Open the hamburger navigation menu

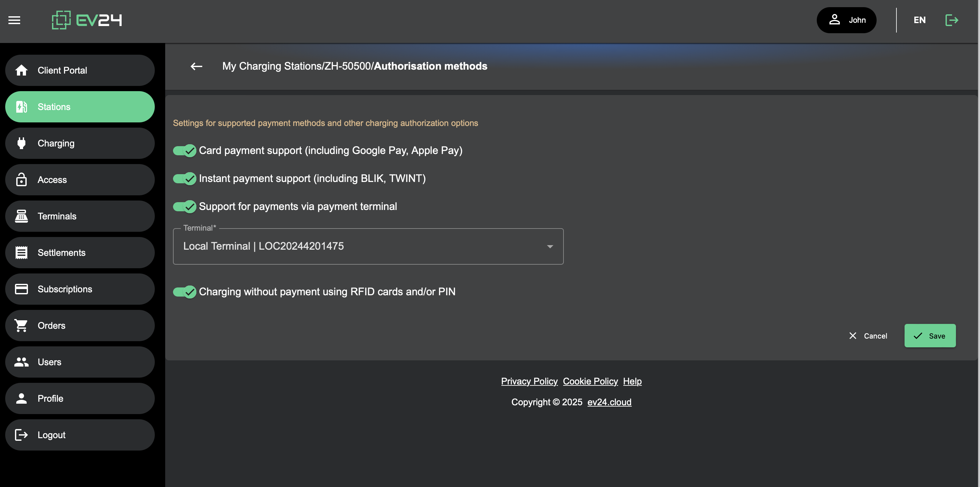pos(14,20)
